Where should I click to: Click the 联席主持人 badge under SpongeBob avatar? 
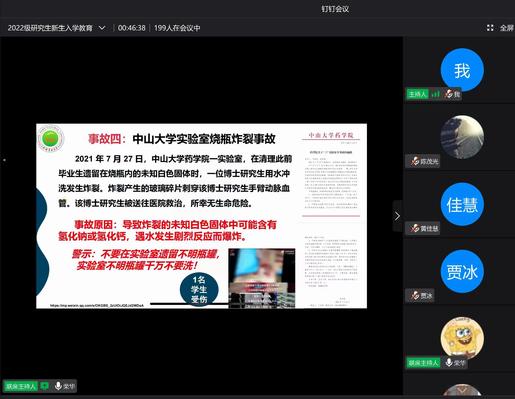(x=424, y=362)
